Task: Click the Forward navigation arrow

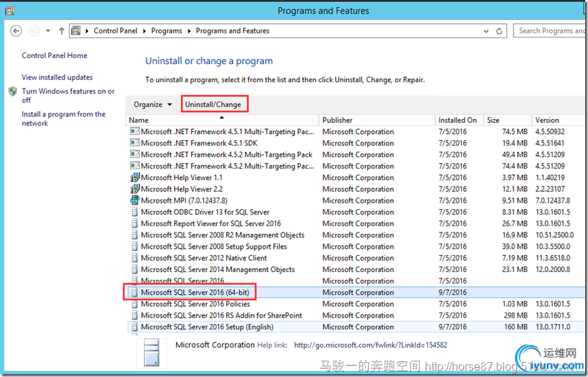Action: (x=34, y=30)
